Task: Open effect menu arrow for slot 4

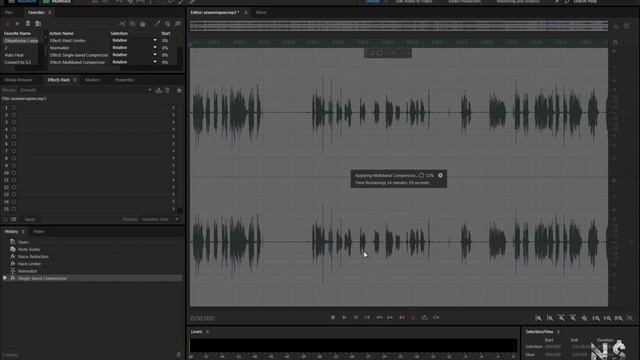Action: (173, 129)
